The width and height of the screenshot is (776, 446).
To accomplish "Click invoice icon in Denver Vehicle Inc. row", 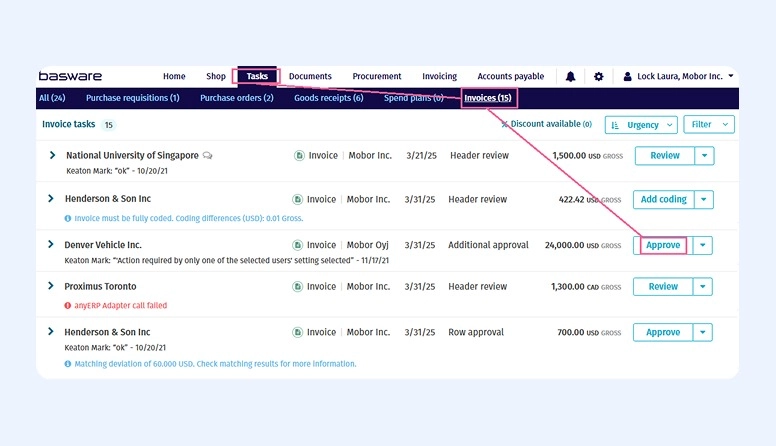I will (297, 245).
